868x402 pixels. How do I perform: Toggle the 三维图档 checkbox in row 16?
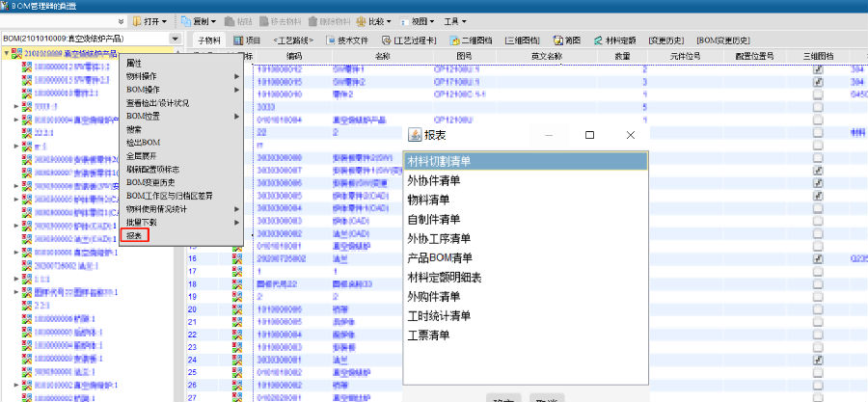click(x=818, y=259)
